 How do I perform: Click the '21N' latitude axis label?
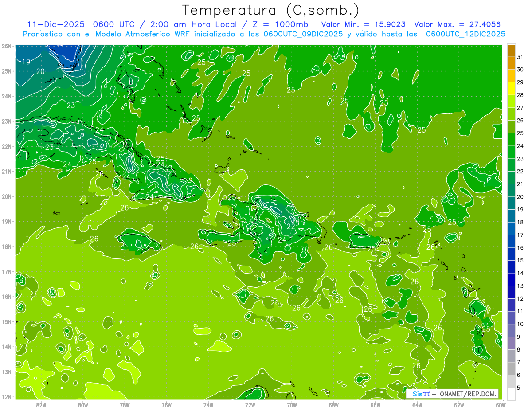pos(6,172)
